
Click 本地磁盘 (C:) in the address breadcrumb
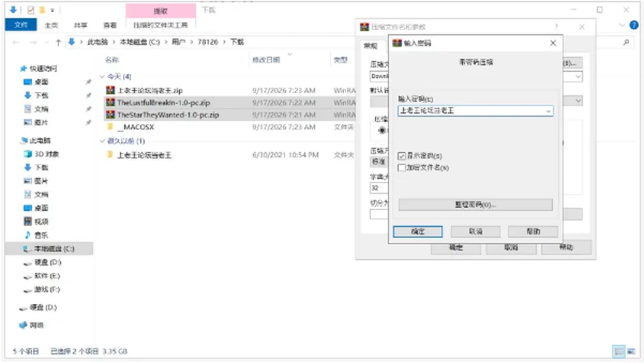pyautogui.click(x=140, y=42)
